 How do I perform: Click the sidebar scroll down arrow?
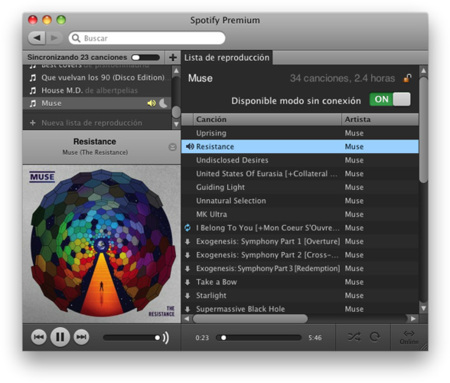176,124
